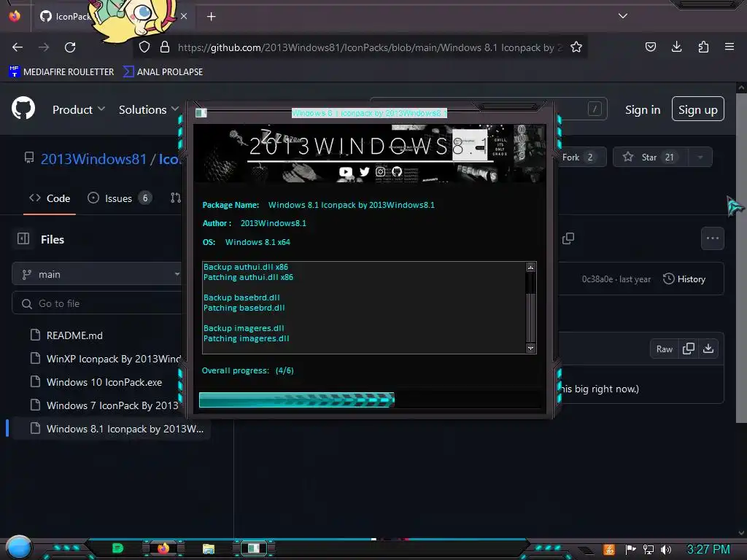Switch to the Issues tab
Screen dimensions: 747x560
coord(120,198)
